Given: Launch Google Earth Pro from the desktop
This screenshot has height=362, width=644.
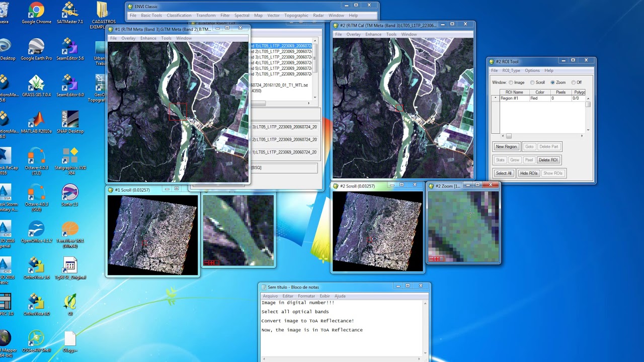Looking at the screenshot, I should click(36, 49).
